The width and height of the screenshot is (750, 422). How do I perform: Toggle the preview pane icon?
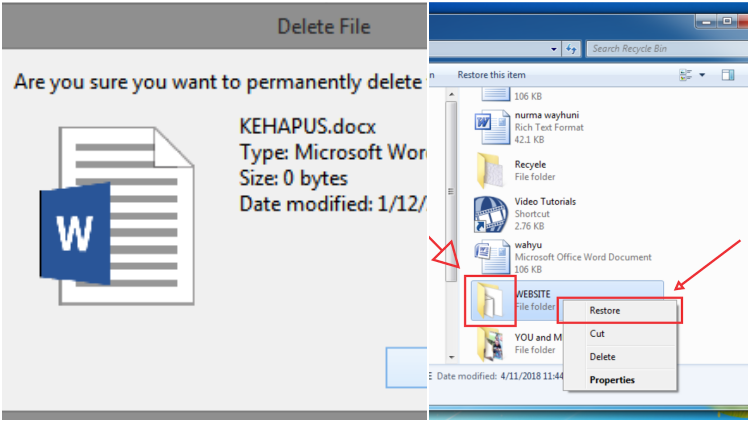click(728, 75)
